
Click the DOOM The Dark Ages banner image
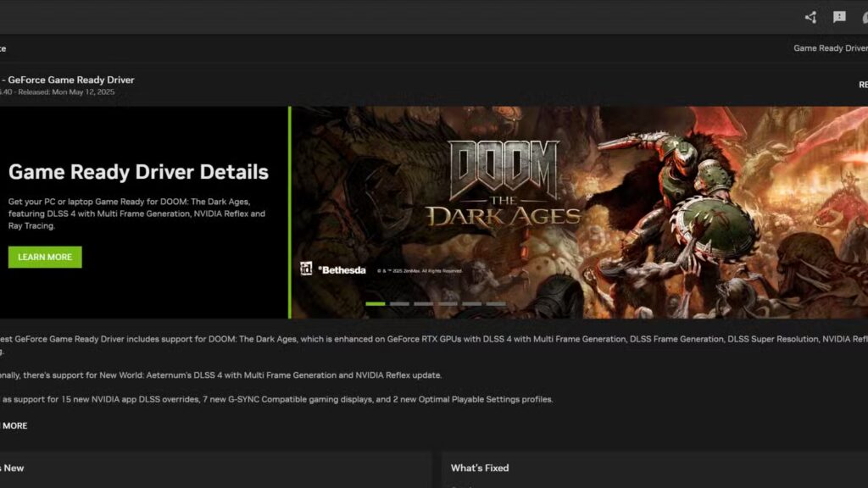[580, 213]
